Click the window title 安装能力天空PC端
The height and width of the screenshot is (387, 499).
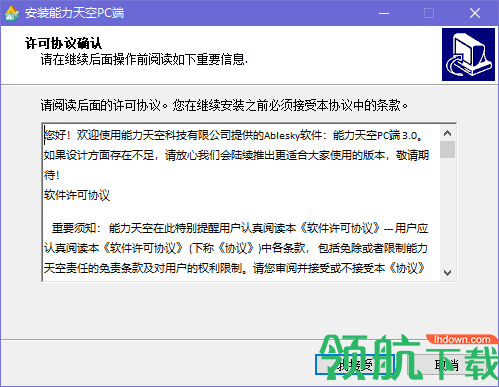75,13
